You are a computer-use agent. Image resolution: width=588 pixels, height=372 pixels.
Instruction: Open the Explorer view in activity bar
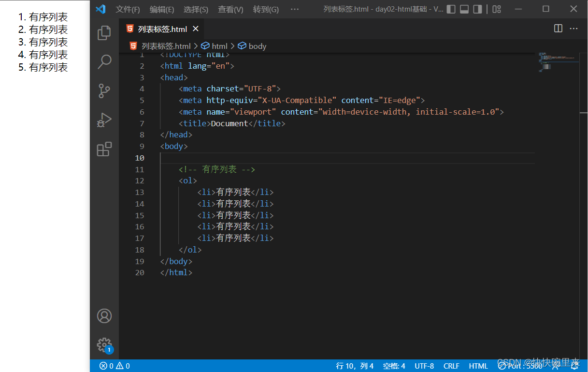coord(104,33)
